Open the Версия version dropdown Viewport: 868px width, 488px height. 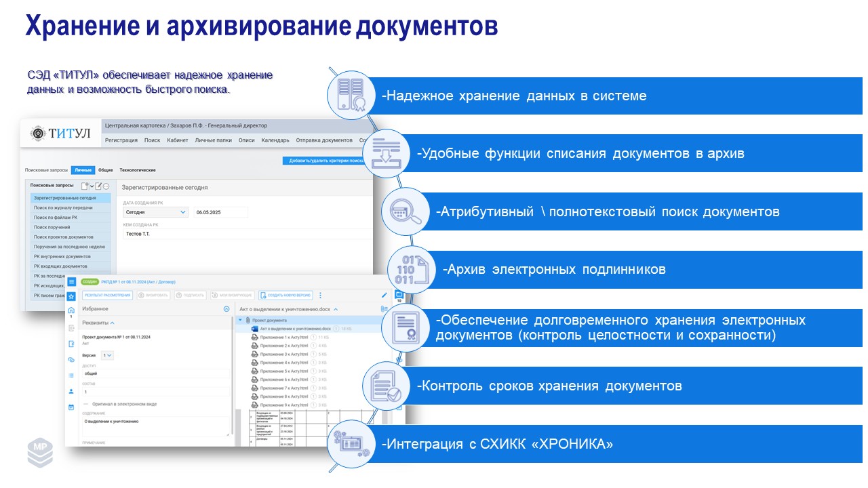107,355
